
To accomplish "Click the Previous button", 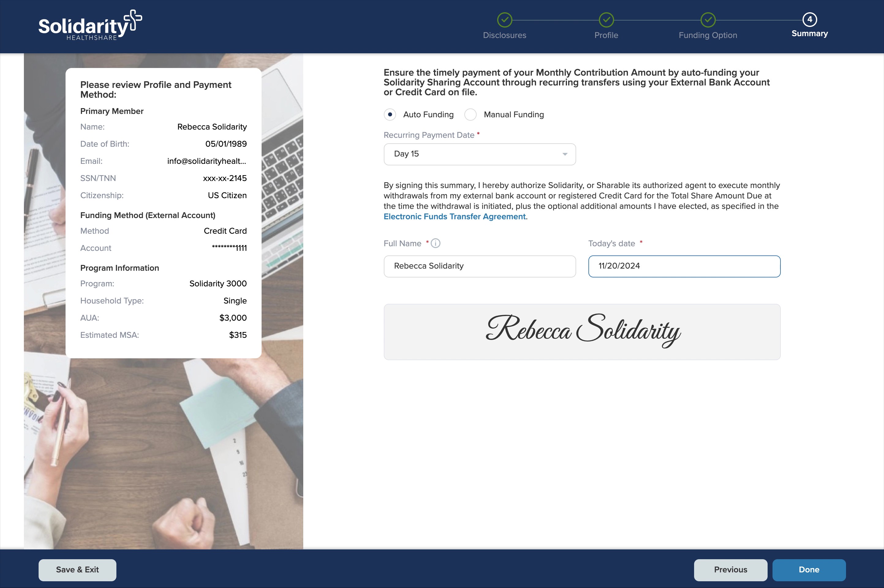I will [x=730, y=570].
